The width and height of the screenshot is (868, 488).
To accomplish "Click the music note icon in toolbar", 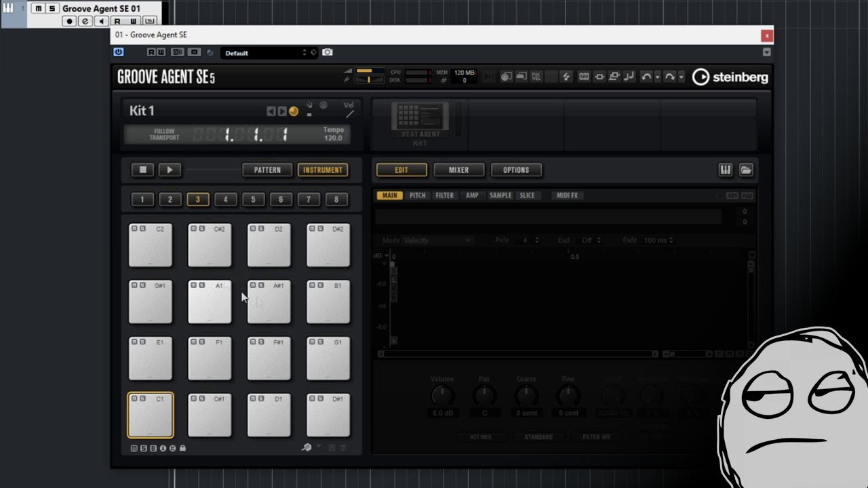I will (x=629, y=77).
